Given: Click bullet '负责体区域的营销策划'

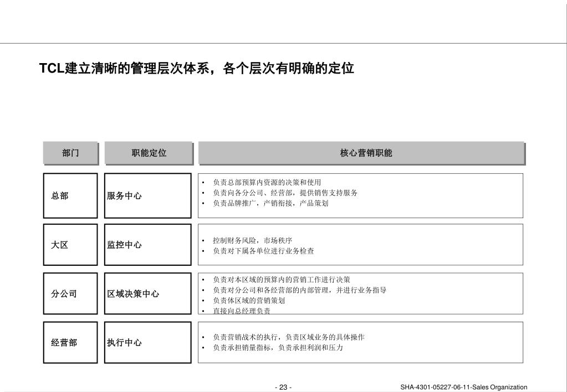Looking at the screenshot, I should pyautogui.click(x=249, y=300).
